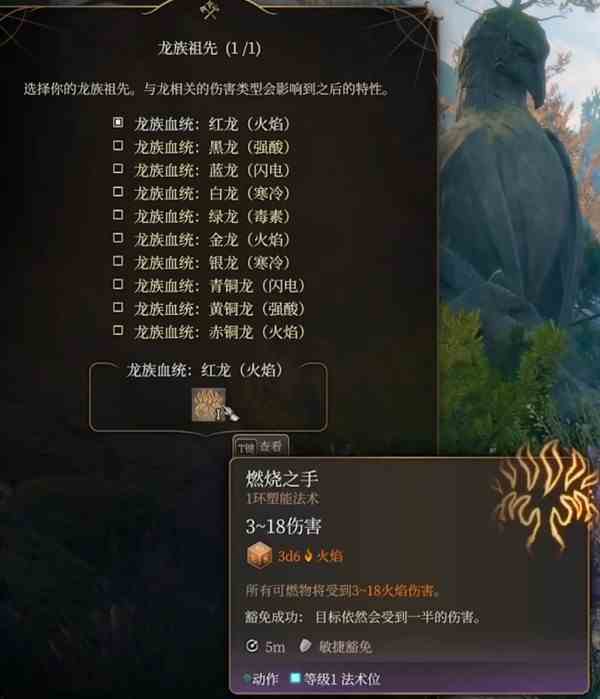Screen dimensions: 600x699
Task: Click the 敏捷豁免 saving throw icon
Action: click(305, 646)
